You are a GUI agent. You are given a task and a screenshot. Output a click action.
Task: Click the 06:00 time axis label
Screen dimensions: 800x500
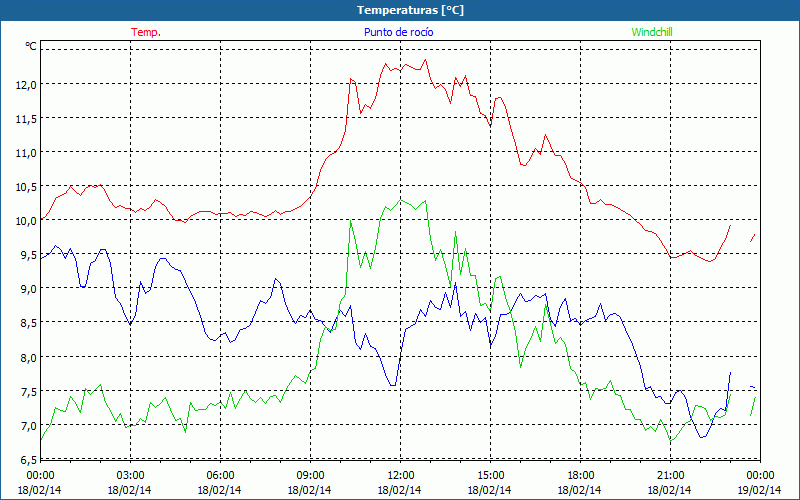[220, 475]
